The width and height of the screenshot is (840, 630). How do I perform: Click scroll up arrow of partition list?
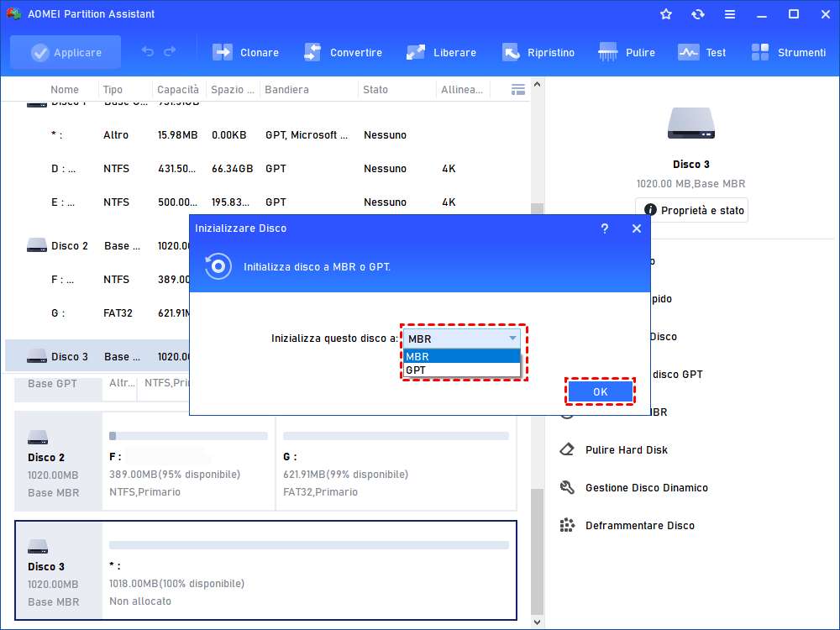pos(537,85)
